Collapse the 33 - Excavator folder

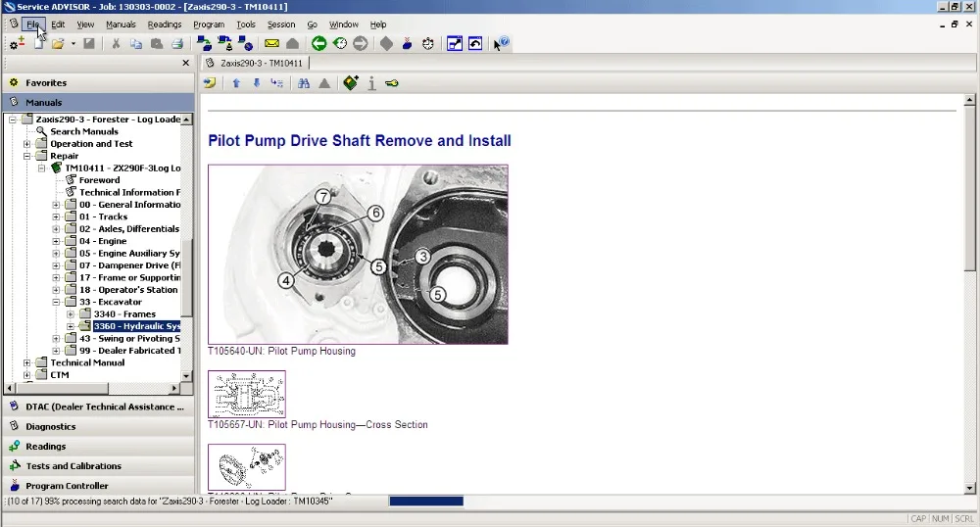(x=56, y=302)
